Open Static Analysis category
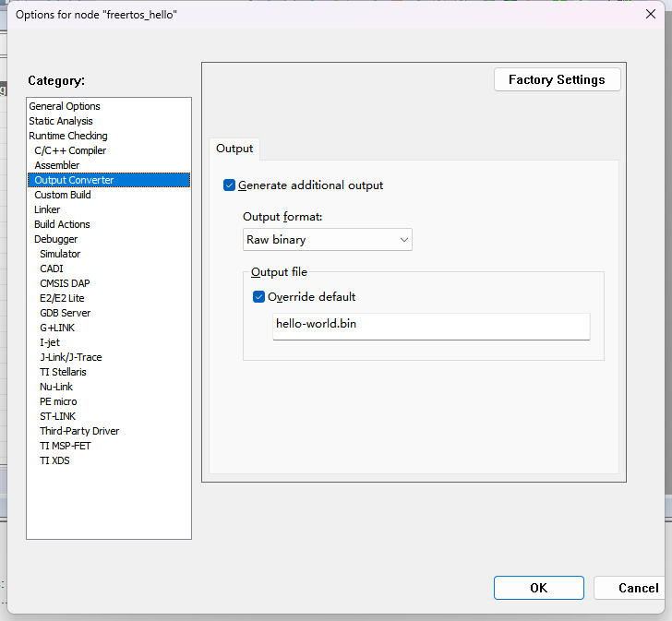Screen dimensions: 672x621 click(x=61, y=121)
